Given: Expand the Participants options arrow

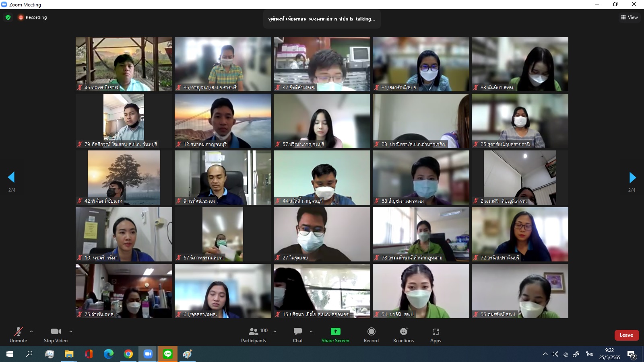Looking at the screenshot, I should [x=275, y=331].
